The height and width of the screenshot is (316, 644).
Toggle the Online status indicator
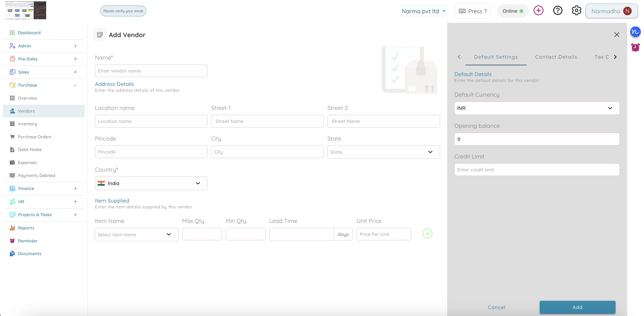pos(513,11)
